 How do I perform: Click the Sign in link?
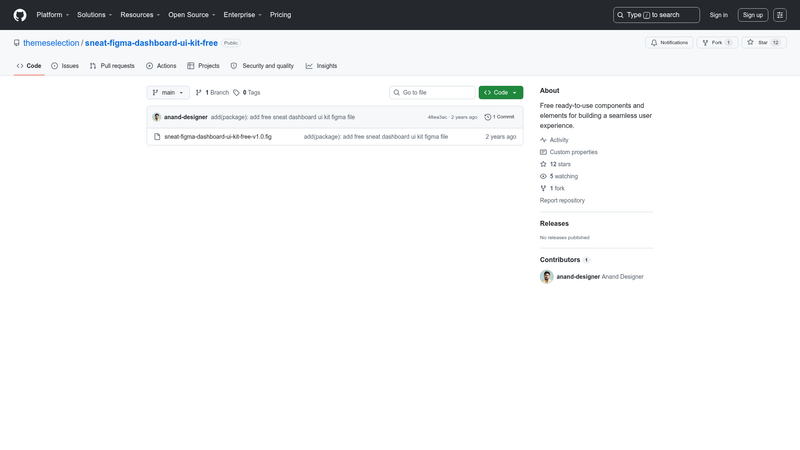[x=718, y=15]
